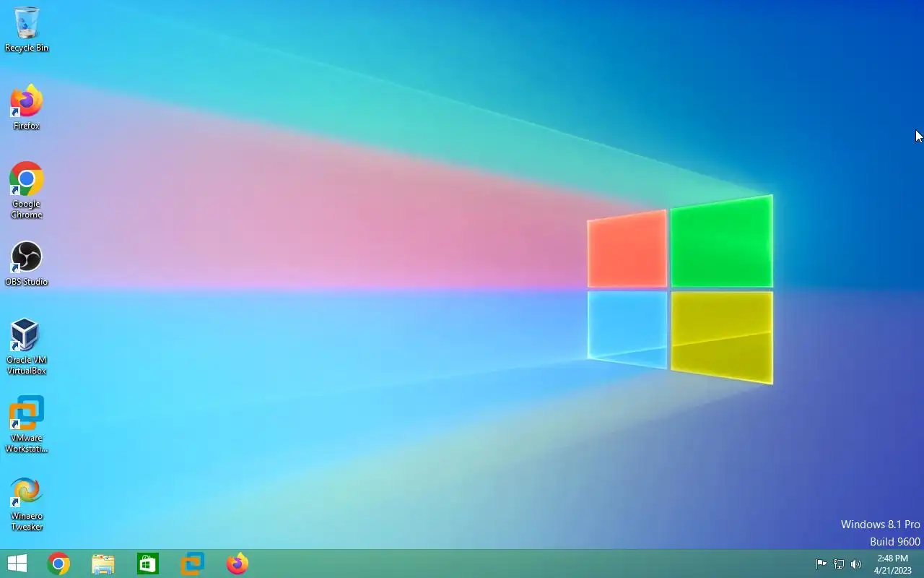The width and height of the screenshot is (924, 578).
Task: Open the Windows Start button
Action: (17, 564)
